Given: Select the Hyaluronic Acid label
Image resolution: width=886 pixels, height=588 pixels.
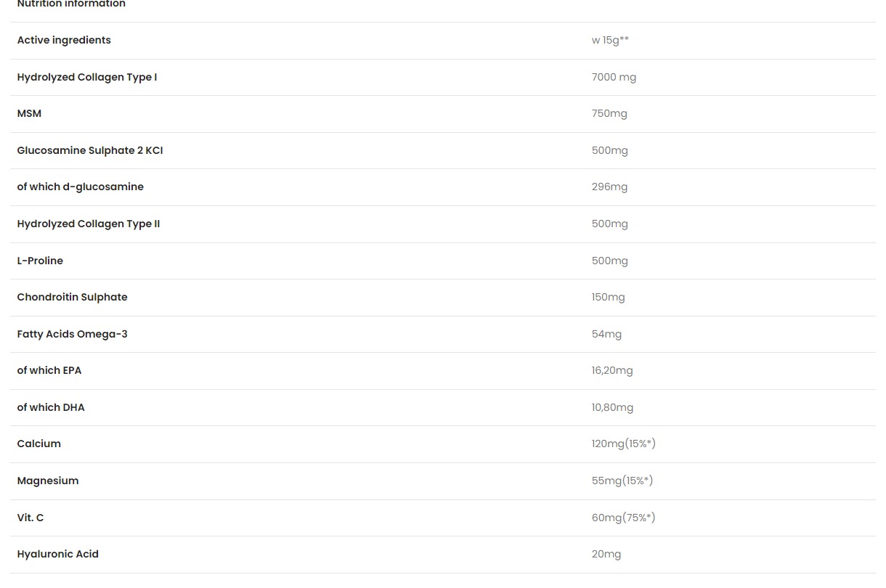Looking at the screenshot, I should point(58,554).
